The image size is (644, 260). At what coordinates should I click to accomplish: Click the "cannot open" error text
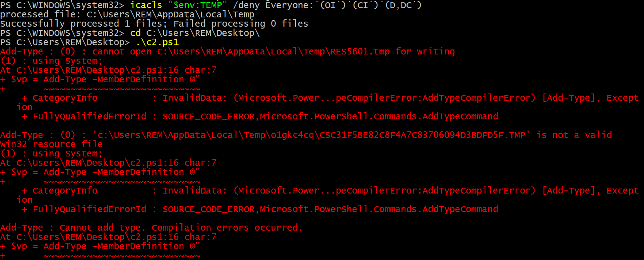[121, 52]
